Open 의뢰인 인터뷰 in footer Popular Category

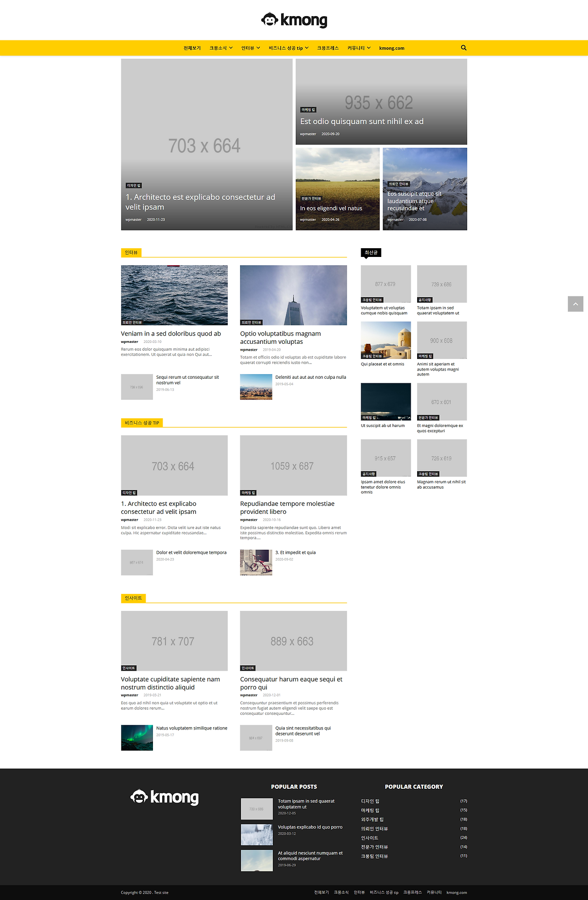[374, 829]
